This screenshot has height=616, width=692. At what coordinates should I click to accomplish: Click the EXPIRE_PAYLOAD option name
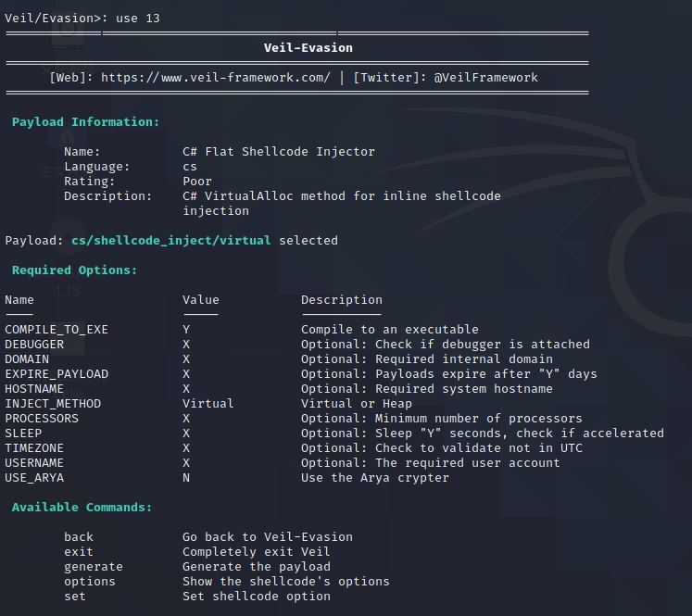[x=57, y=374]
